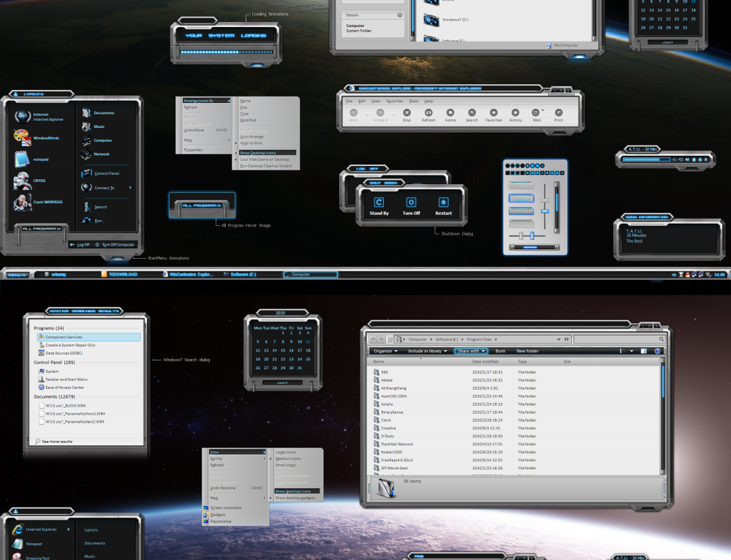Toggle Align to Grid option
The image size is (731, 560).
251,143
